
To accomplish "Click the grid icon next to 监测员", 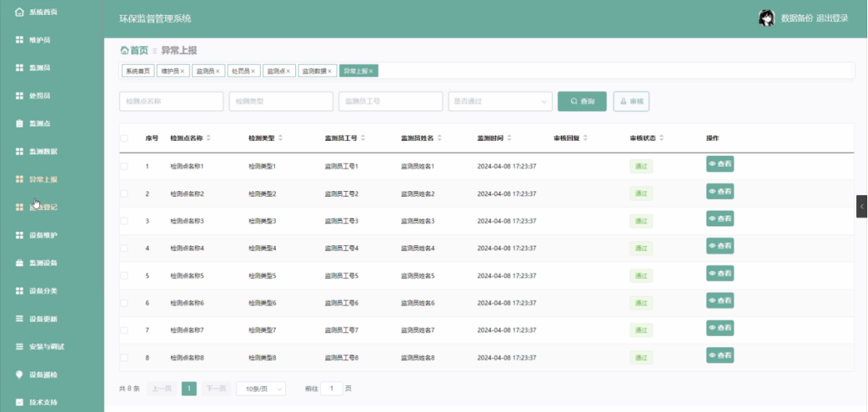I will click(x=20, y=67).
